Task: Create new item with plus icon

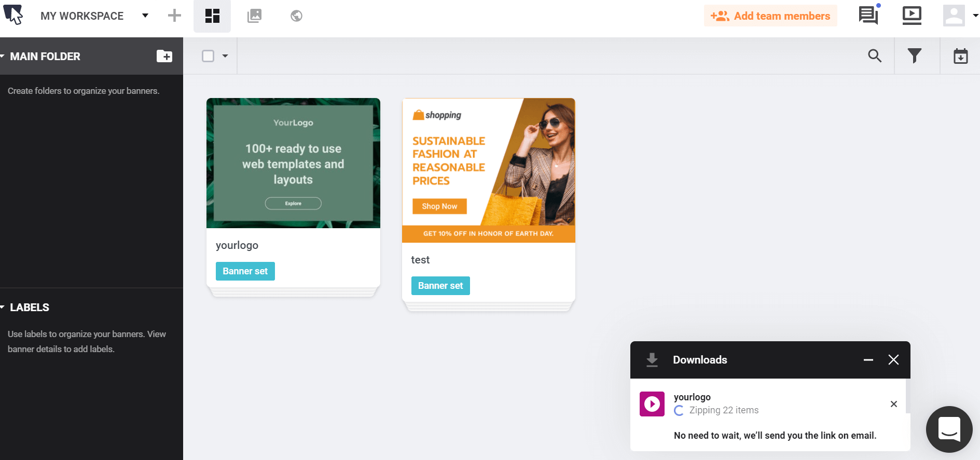Action: pos(175,16)
